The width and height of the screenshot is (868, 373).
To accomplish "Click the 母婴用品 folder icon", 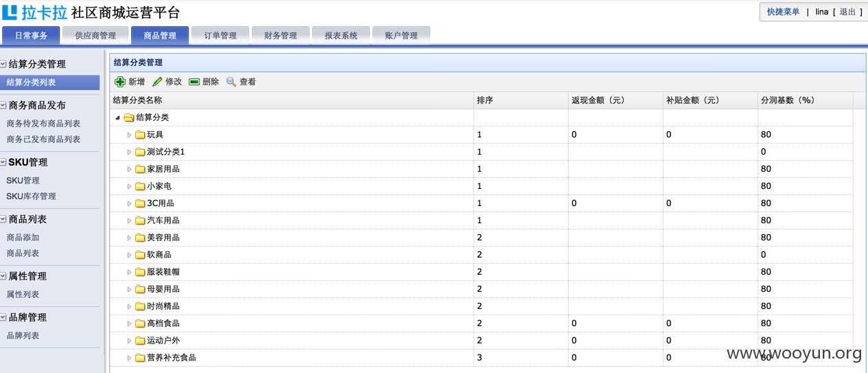I will 140,289.
